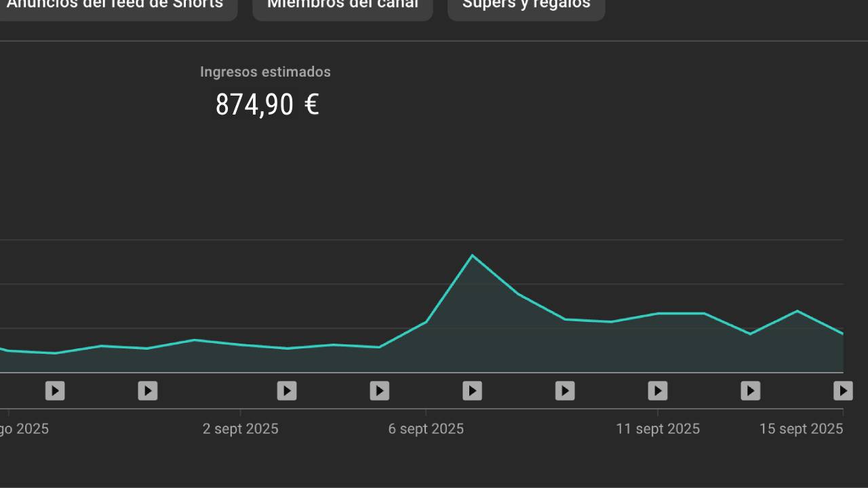Select the 15 sept 2025 date label
Viewport: 868px width, 488px height.
click(800, 429)
